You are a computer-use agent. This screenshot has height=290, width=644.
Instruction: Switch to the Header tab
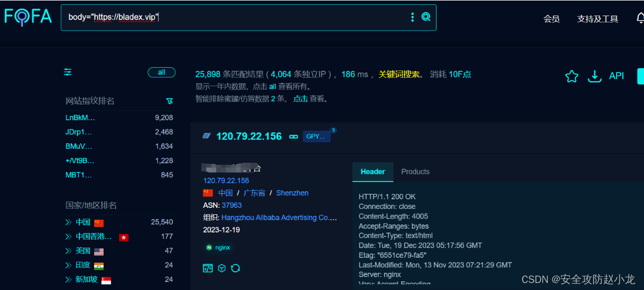(373, 172)
